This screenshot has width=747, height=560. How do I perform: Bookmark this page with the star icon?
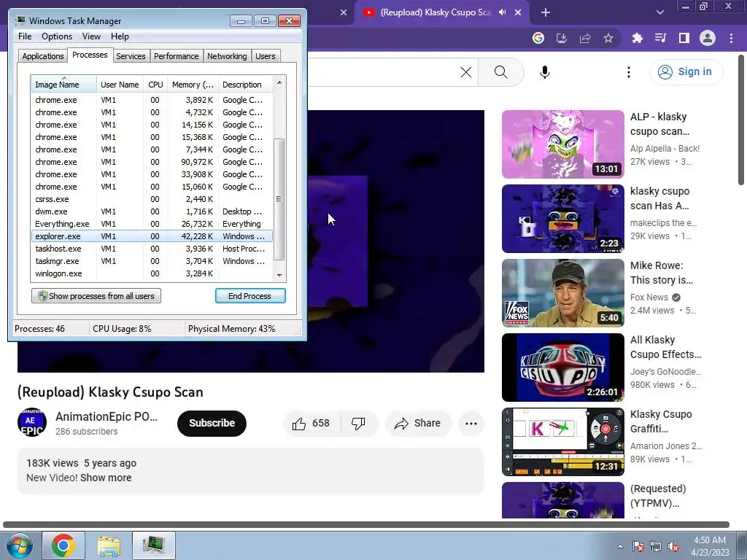coord(608,38)
